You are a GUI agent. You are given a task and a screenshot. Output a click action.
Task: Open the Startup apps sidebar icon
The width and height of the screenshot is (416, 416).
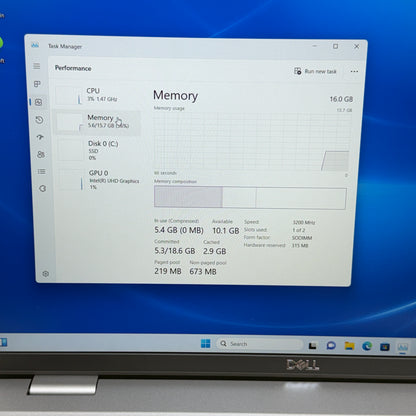[40, 137]
